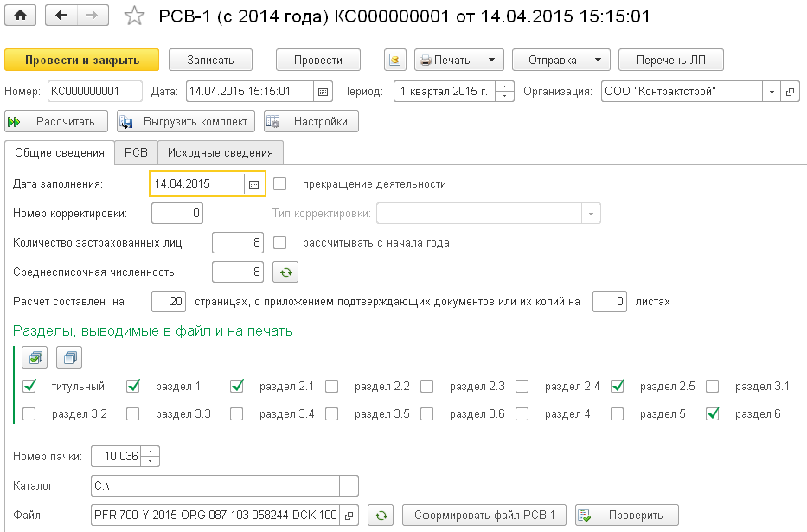
Task: Uncheck раздел 6 checkbox
Action: pos(713,413)
